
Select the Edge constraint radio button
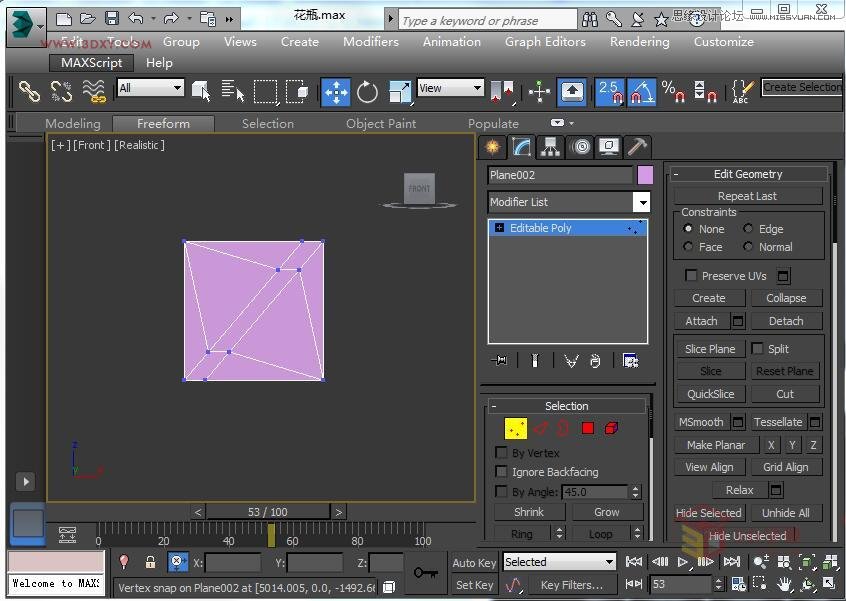[x=748, y=229]
